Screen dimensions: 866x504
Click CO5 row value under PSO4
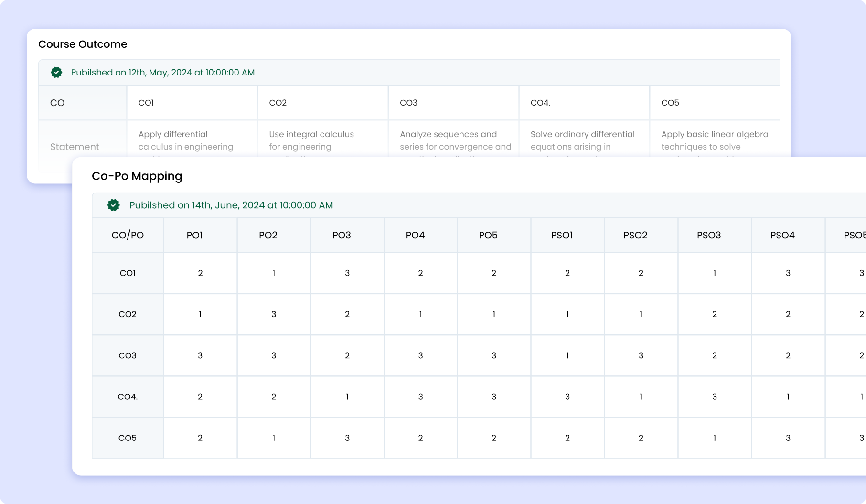(788, 438)
